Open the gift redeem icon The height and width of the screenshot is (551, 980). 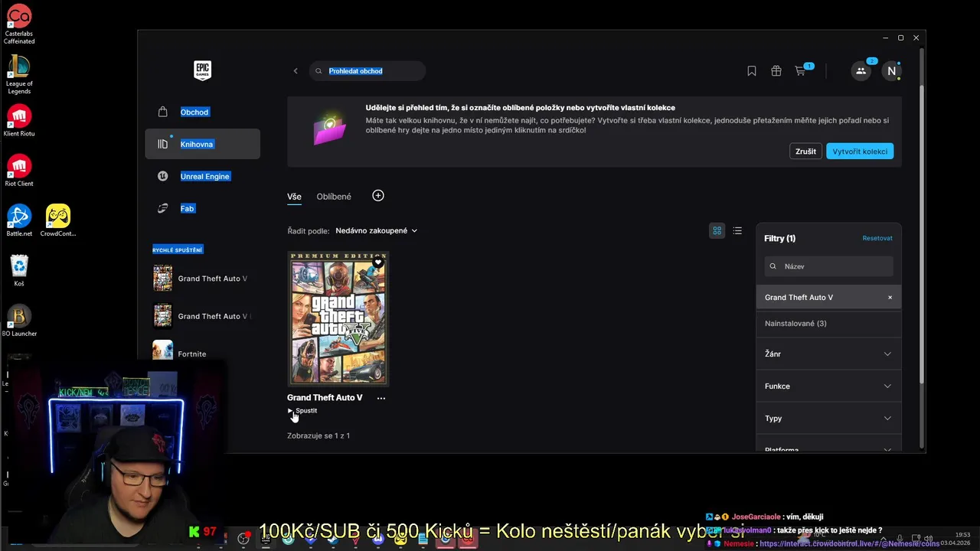776,71
